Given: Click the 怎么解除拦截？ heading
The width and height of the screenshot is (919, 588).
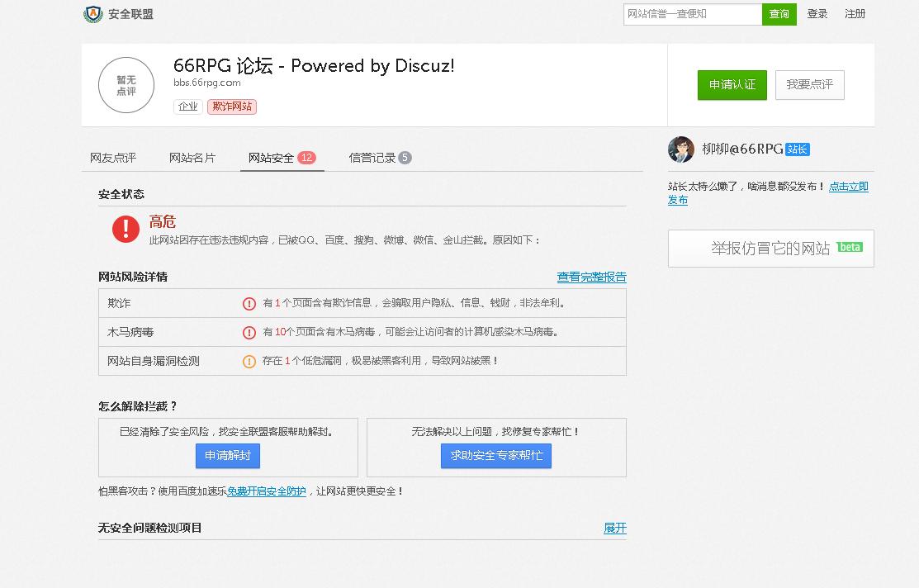Looking at the screenshot, I should pos(138,406).
